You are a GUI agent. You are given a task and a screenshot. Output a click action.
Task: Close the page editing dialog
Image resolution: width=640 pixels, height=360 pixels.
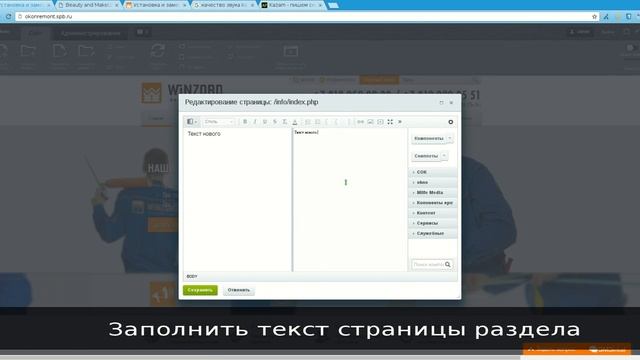click(x=451, y=102)
